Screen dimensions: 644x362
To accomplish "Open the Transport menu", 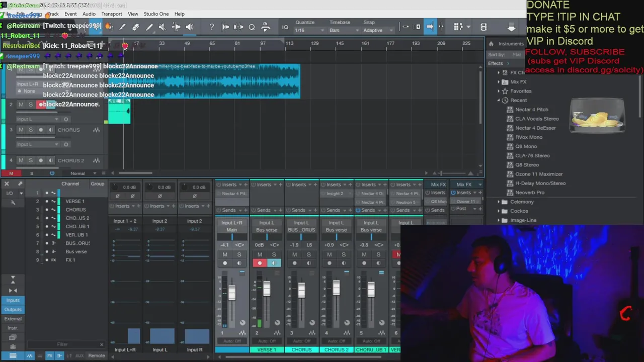I will click(x=112, y=14).
